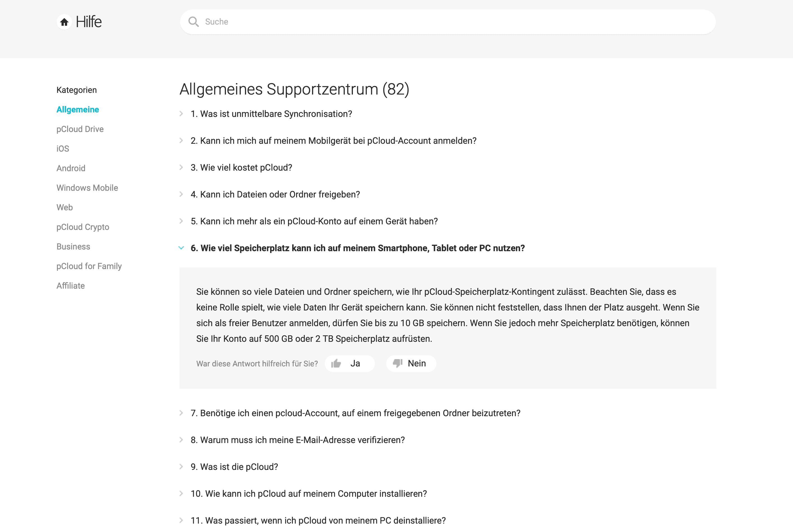Screen dimensions: 793x532
Task: Click in the Suche search field
Action: pyautogui.click(x=448, y=22)
